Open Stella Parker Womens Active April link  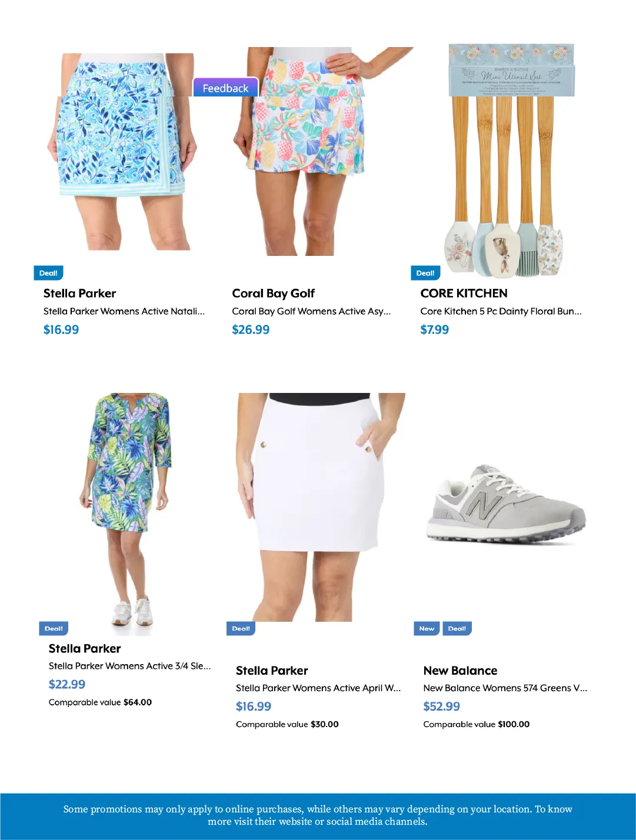(318, 688)
